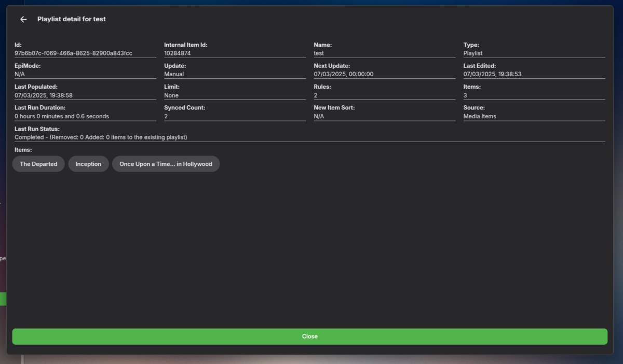Click the Items count showing '3'

click(x=465, y=95)
